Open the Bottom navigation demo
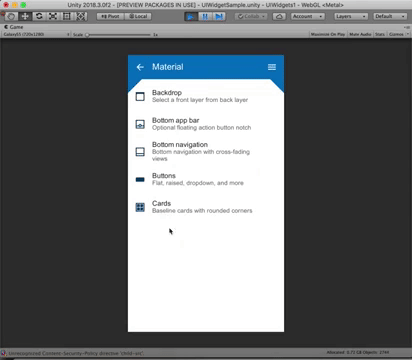The width and height of the screenshot is (412, 360). (x=206, y=152)
